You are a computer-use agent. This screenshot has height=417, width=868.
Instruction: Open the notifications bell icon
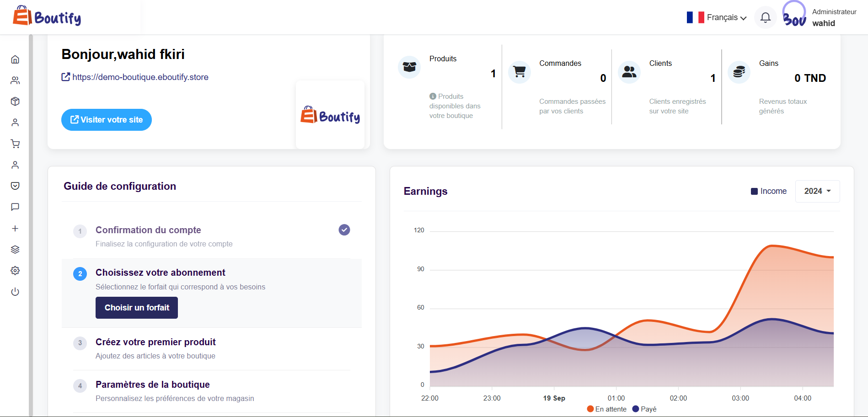(x=765, y=17)
